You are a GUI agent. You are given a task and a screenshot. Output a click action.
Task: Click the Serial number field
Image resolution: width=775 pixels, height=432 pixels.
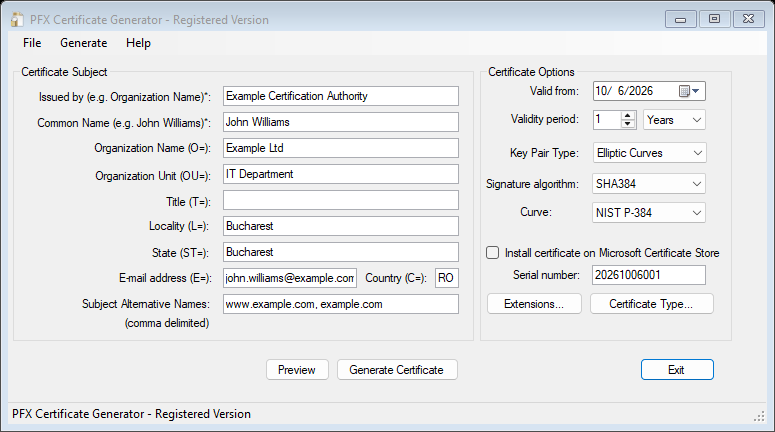click(x=648, y=275)
